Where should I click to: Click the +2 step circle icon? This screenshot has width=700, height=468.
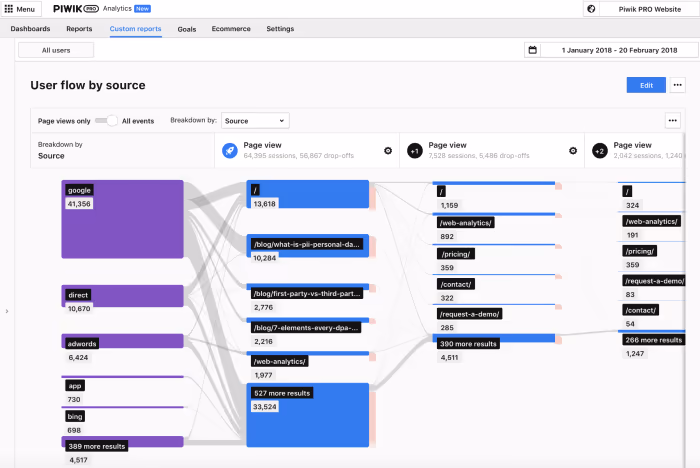pyautogui.click(x=600, y=151)
